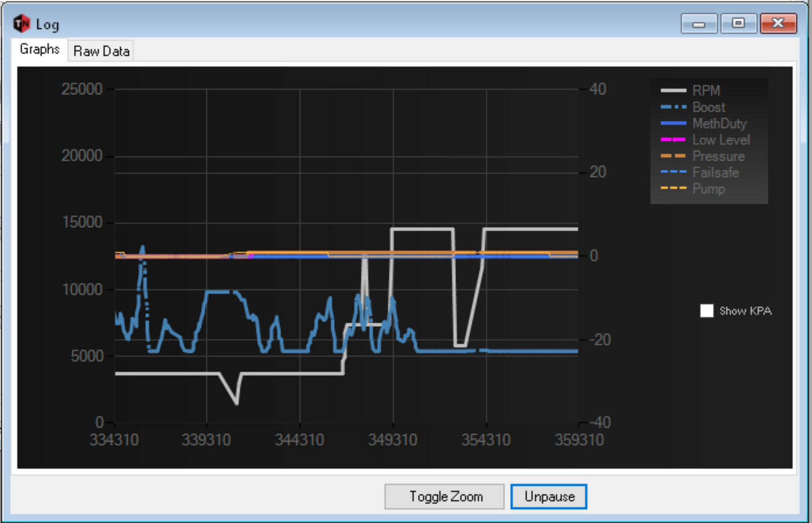Click the RPM legend line swatch
Image resolution: width=812 pixels, height=523 pixels.
[x=673, y=90]
